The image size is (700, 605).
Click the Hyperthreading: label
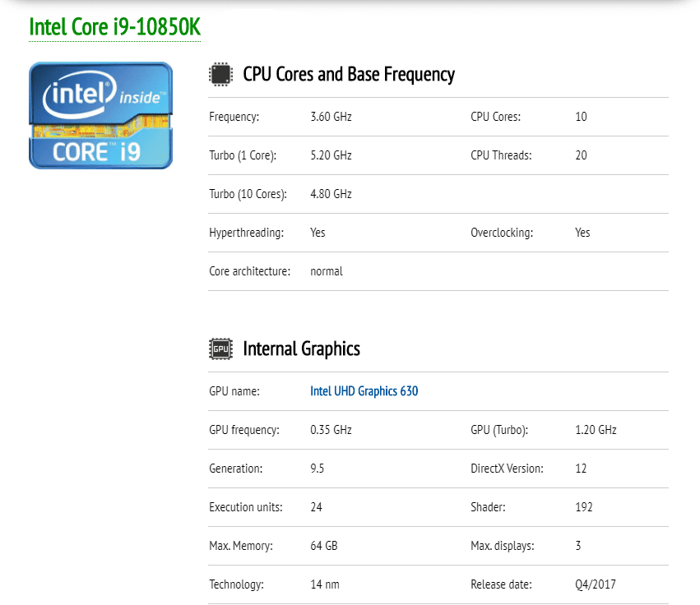click(x=247, y=233)
